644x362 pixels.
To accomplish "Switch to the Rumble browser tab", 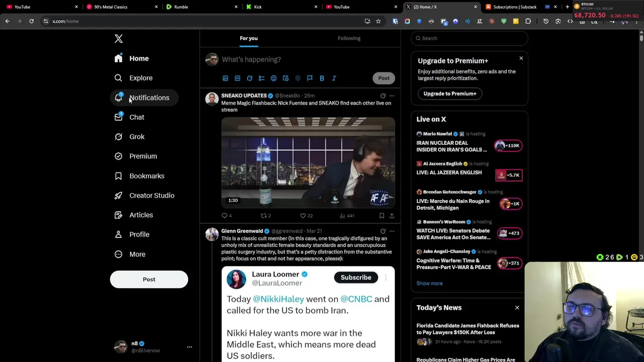I will (x=201, y=7).
